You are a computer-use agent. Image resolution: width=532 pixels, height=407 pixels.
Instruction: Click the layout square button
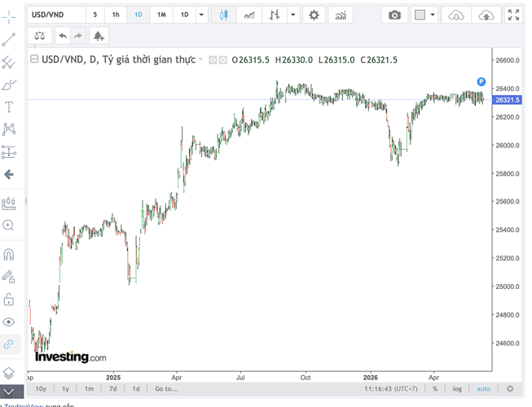click(x=420, y=15)
